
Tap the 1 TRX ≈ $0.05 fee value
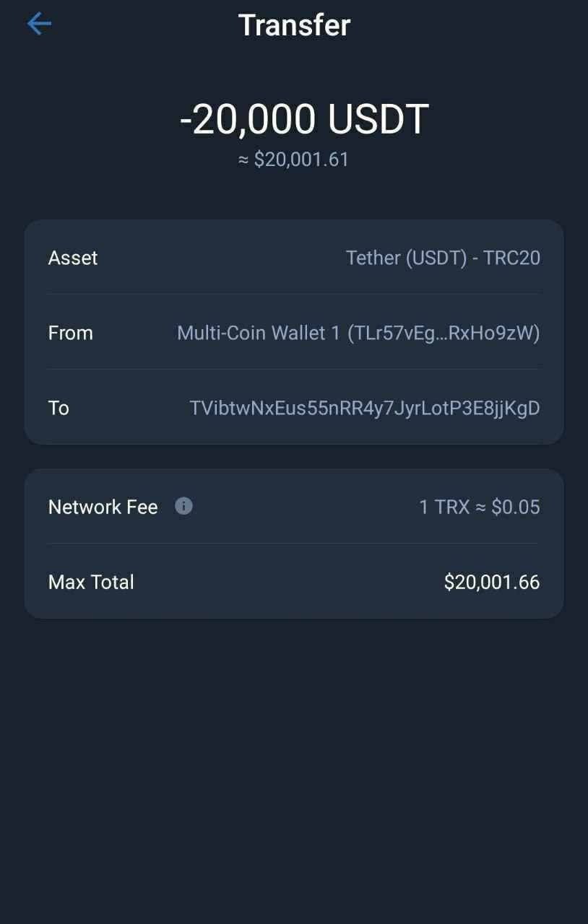coord(480,507)
